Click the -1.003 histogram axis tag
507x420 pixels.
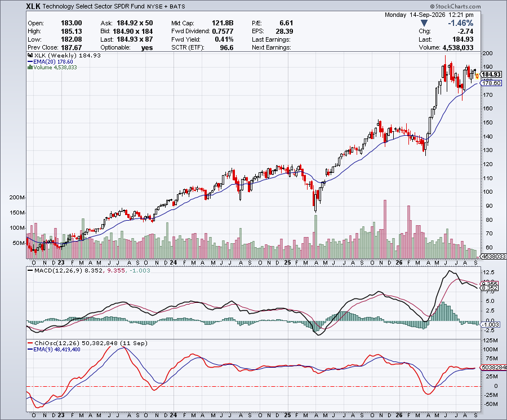[x=491, y=324]
